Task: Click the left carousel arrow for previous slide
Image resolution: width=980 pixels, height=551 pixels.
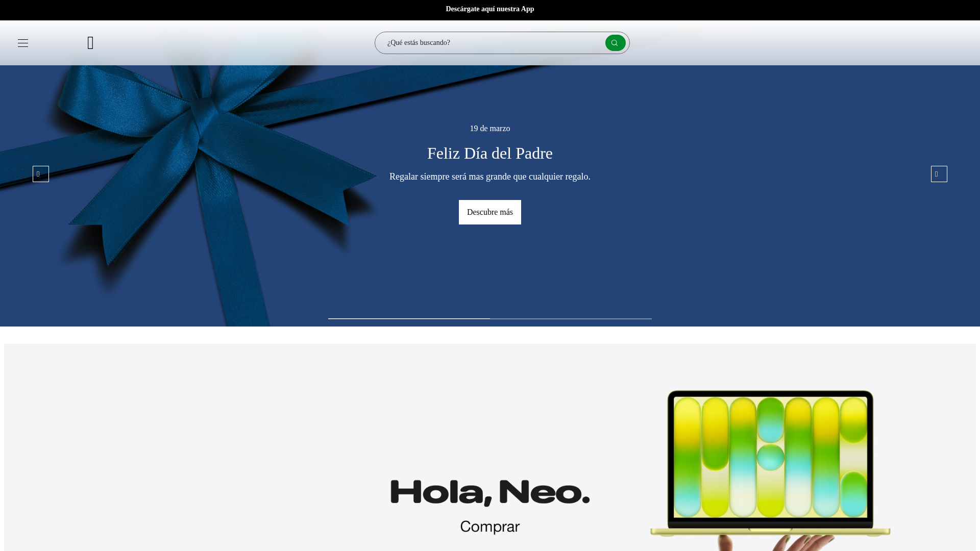Action: tap(41, 173)
